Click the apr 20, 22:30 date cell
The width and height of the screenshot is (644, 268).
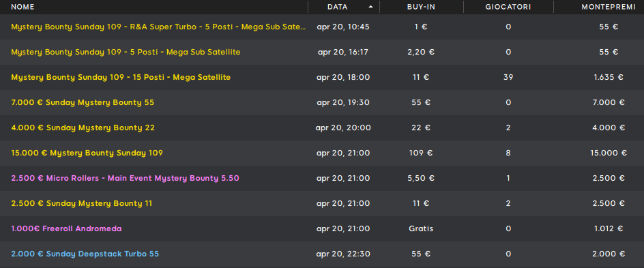tap(343, 254)
